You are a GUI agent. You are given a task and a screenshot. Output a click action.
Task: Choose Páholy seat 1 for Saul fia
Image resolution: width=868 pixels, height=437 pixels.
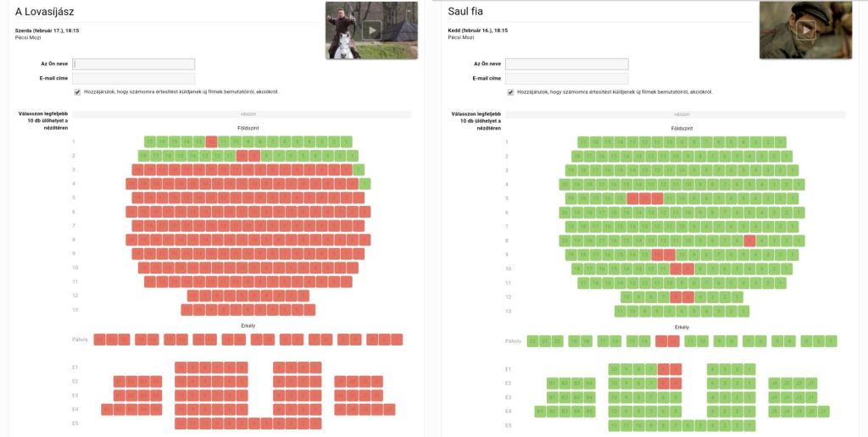(x=832, y=340)
